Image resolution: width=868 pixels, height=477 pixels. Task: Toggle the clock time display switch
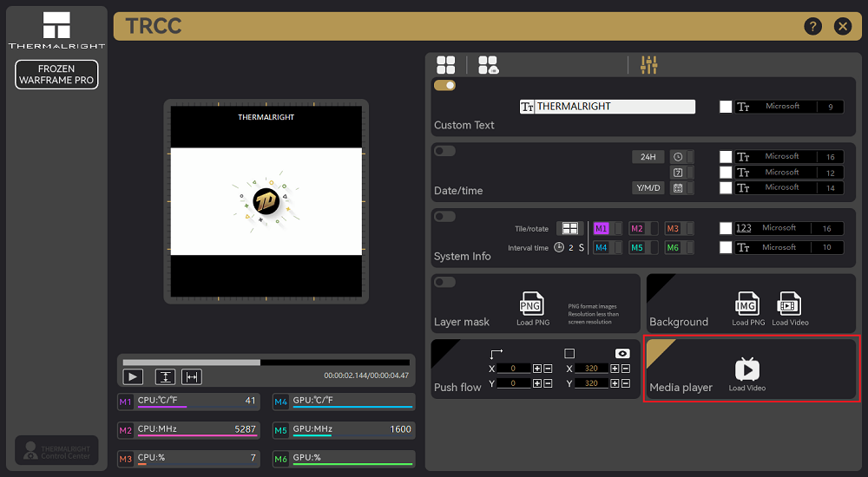click(x=682, y=157)
